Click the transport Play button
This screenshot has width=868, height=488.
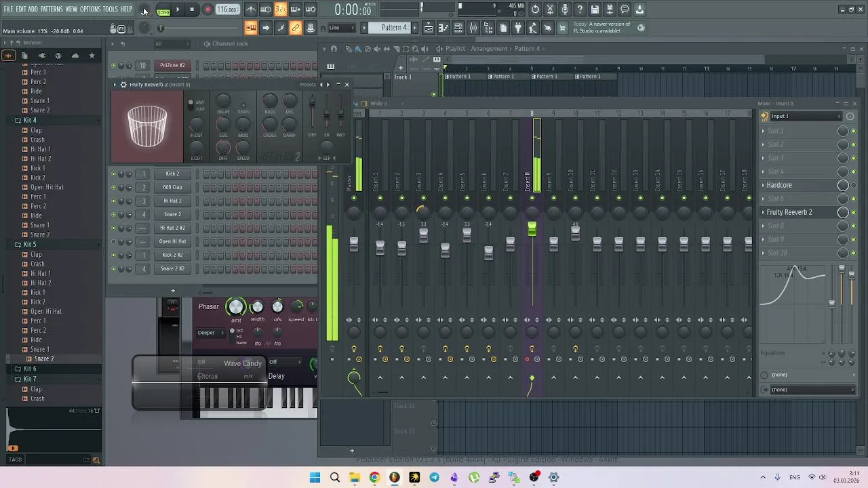point(178,9)
